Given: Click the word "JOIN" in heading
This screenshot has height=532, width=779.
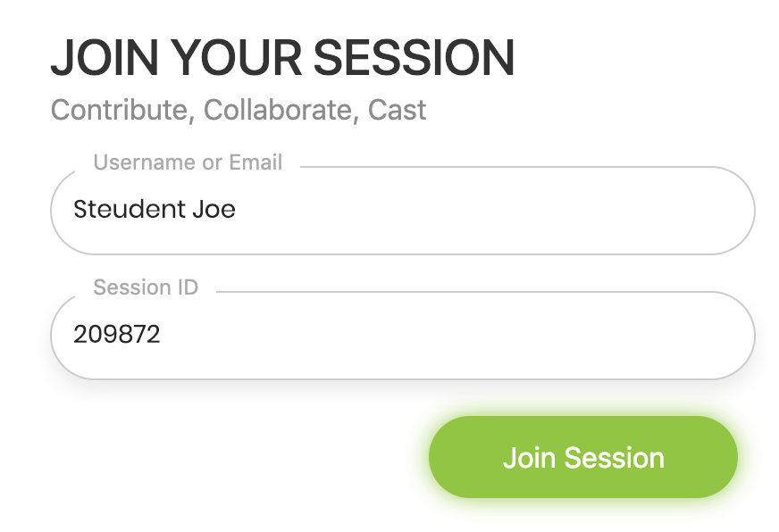Looking at the screenshot, I should [x=105, y=58].
